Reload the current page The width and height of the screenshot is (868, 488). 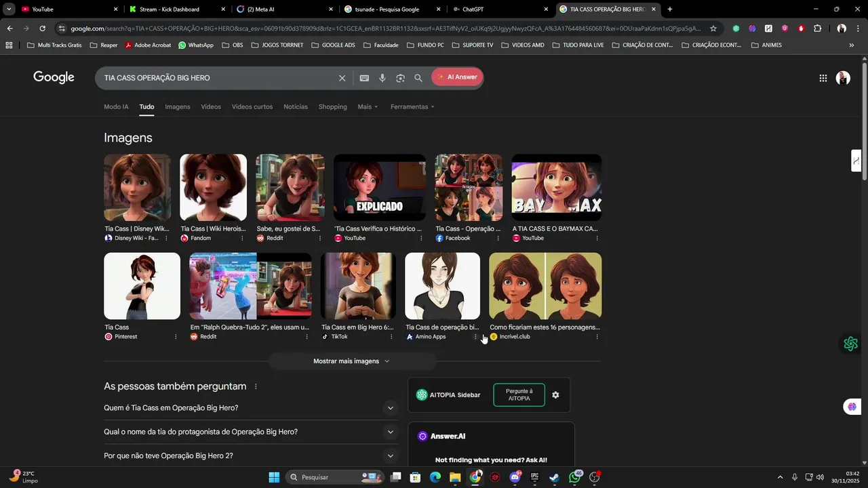42,28
